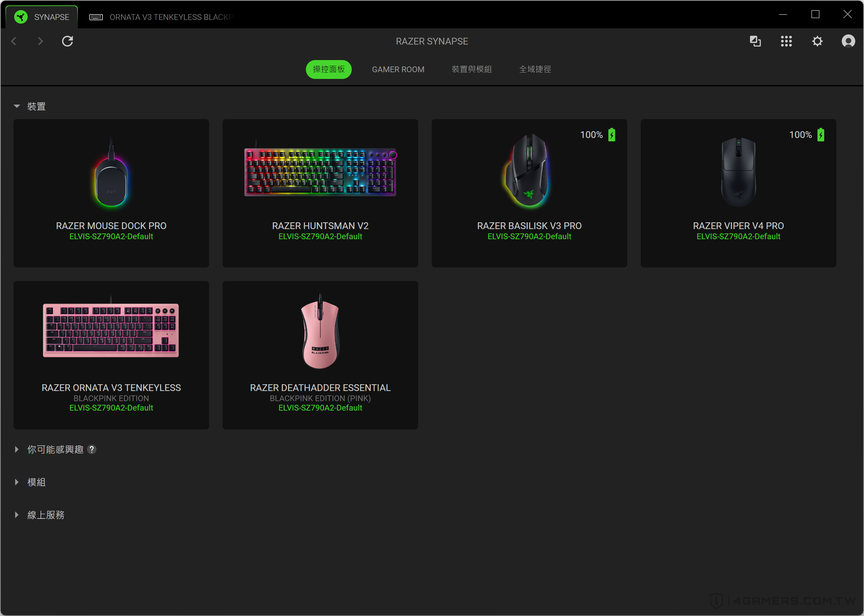
Task: Switch to the 裝置與模組 tab
Action: 471,69
